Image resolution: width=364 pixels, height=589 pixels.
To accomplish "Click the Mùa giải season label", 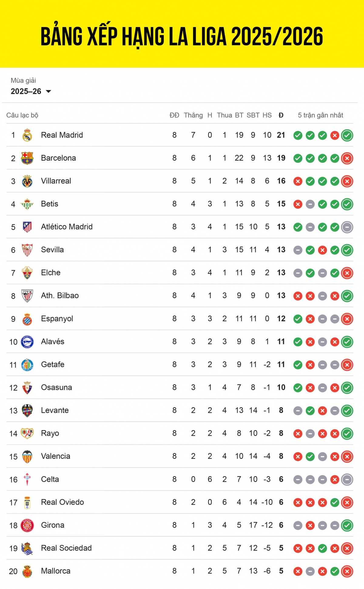I will tap(23, 80).
